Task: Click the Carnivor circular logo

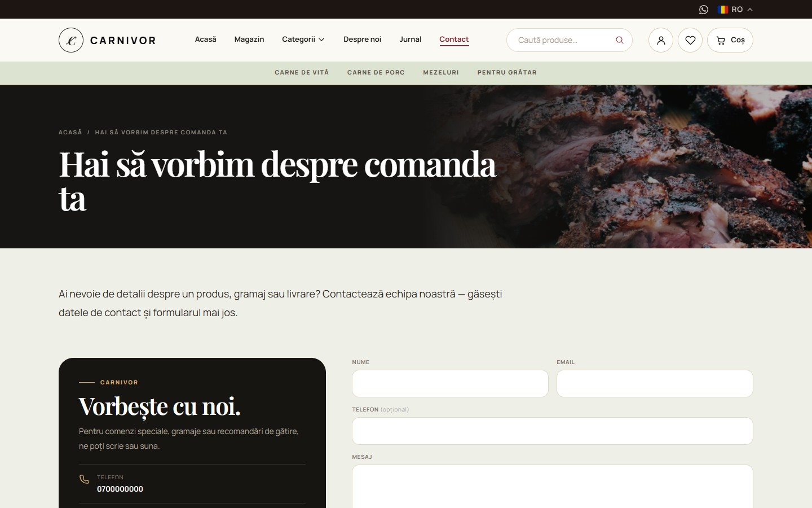Action: [x=71, y=40]
